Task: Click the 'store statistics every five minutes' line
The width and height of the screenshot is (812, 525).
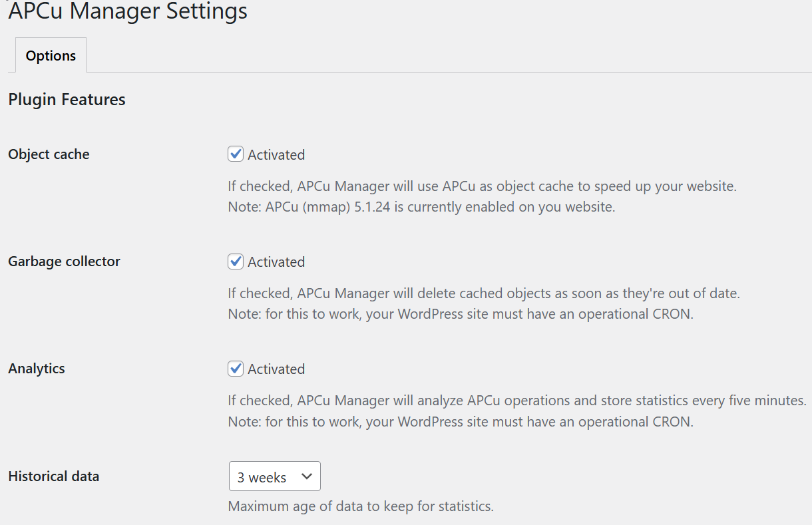Action: 517,401
